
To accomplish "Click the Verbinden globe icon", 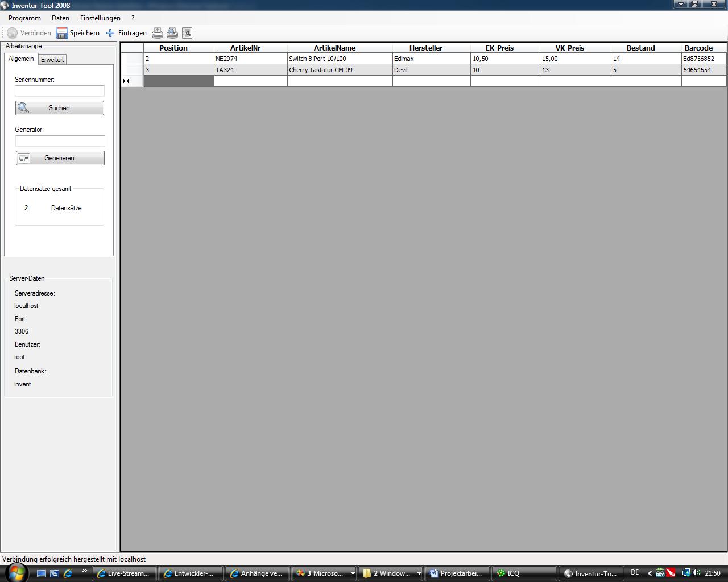I will point(12,33).
